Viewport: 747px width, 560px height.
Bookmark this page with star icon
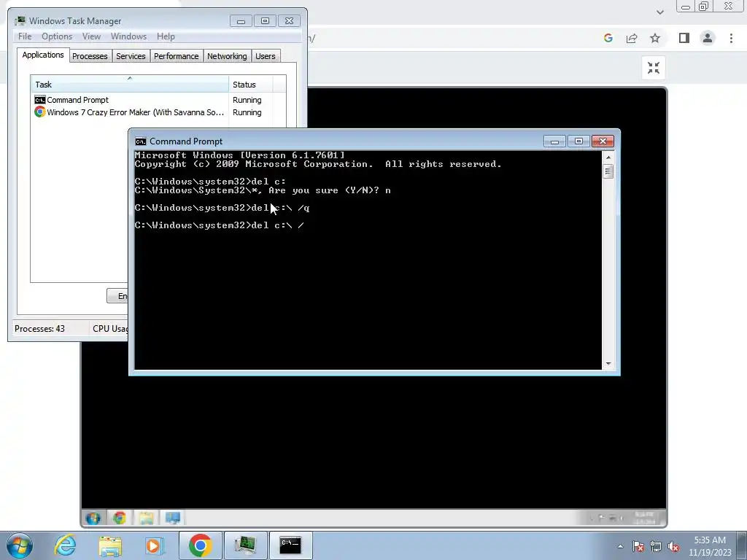click(x=655, y=38)
